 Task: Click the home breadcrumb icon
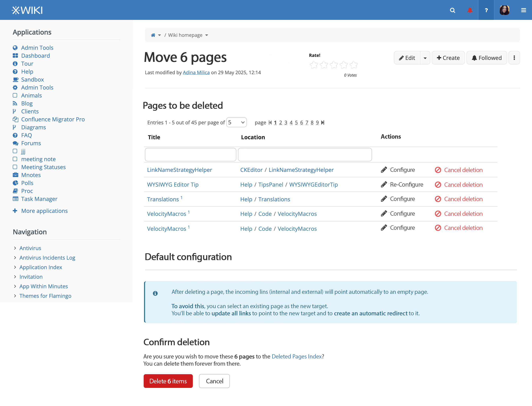click(x=153, y=35)
